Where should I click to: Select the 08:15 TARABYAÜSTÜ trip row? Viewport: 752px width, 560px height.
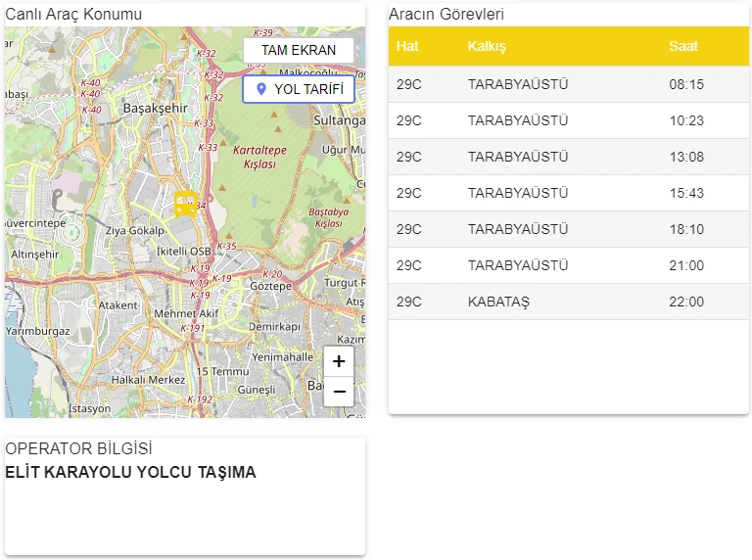pos(568,84)
